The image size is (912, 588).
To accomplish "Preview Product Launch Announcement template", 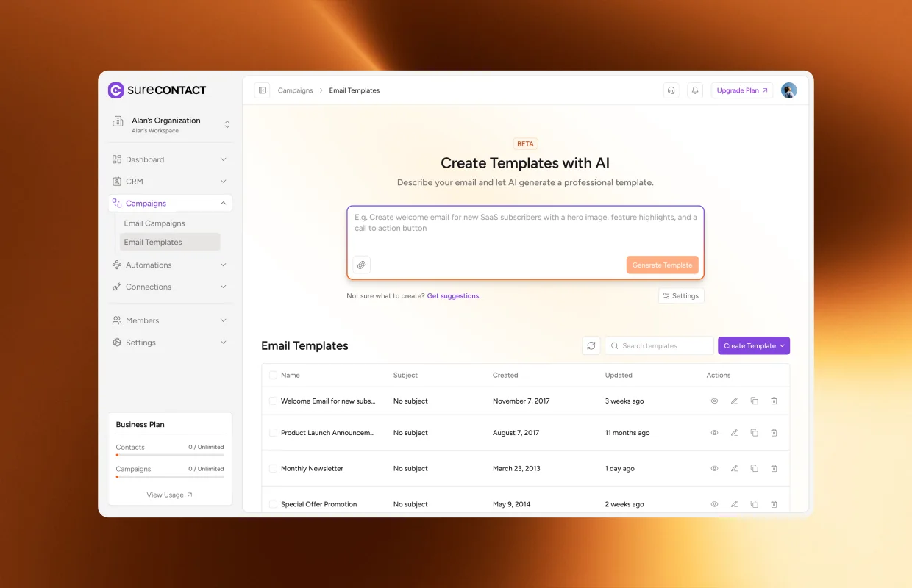I will [714, 433].
